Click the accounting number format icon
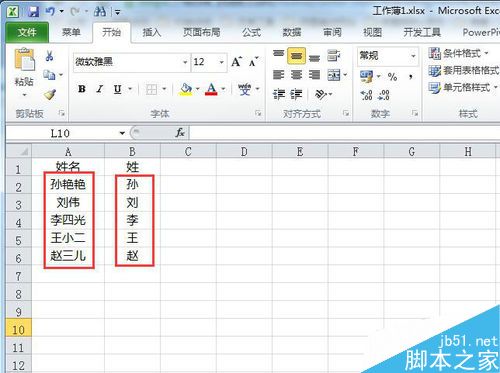Image resolution: width=500 pixels, height=373 pixels. click(366, 77)
